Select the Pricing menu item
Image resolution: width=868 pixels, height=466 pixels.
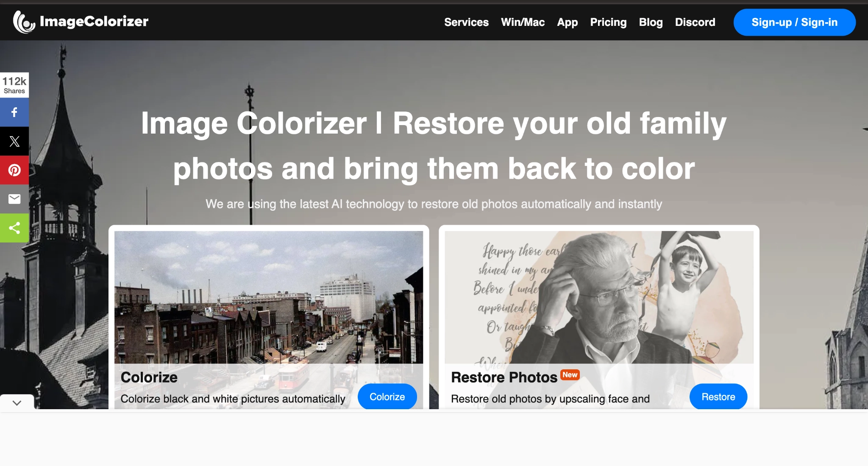point(608,22)
